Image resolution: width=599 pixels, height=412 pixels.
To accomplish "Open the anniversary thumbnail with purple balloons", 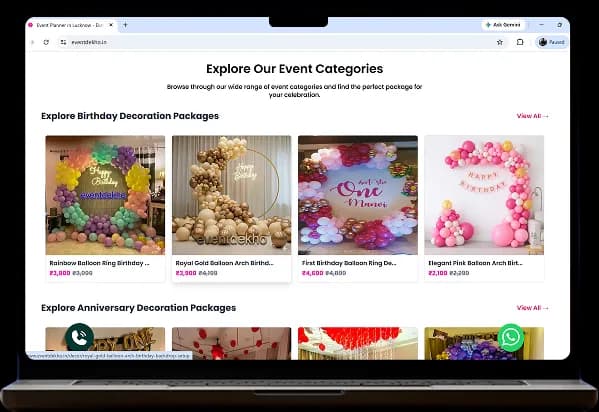I will click(484, 343).
